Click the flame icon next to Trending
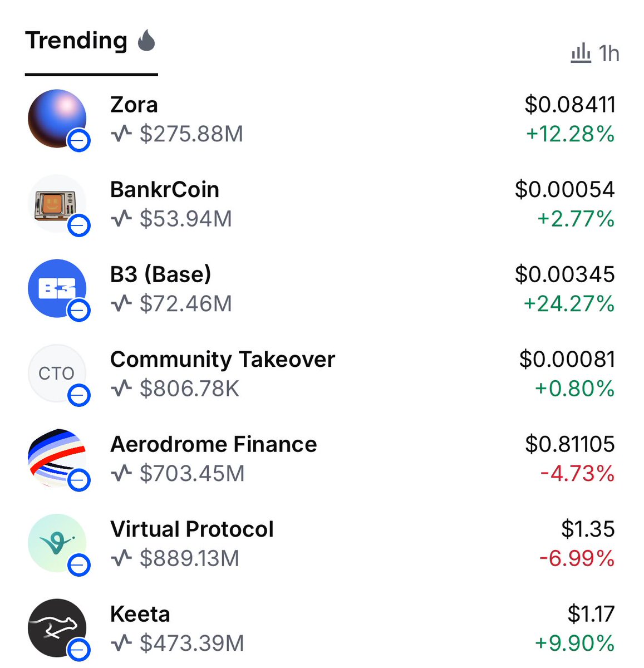This screenshot has width=644, height=668. [146, 40]
